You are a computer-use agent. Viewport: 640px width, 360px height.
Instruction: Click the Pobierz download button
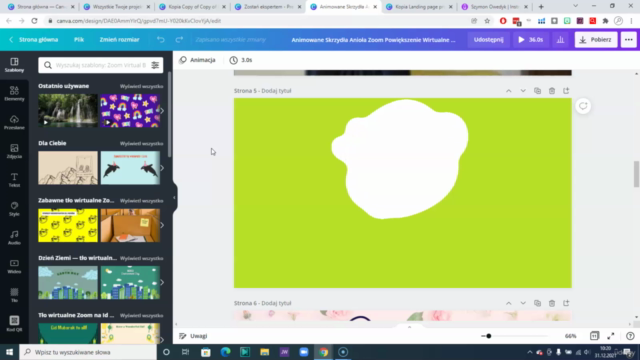(x=596, y=40)
